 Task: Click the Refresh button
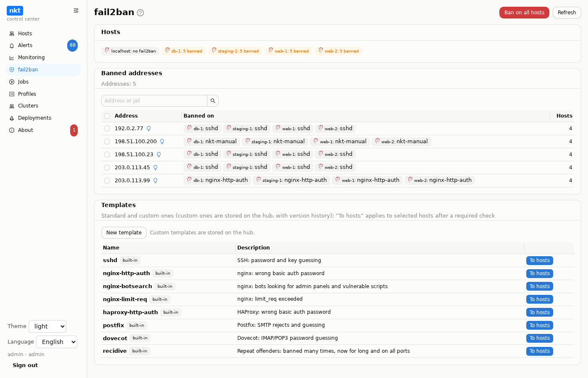click(x=567, y=13)
